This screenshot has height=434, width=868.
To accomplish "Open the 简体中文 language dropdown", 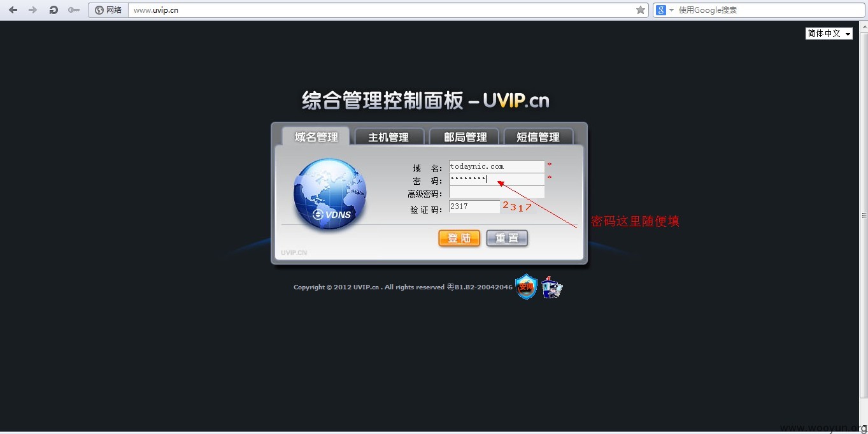I will point(829,34).
